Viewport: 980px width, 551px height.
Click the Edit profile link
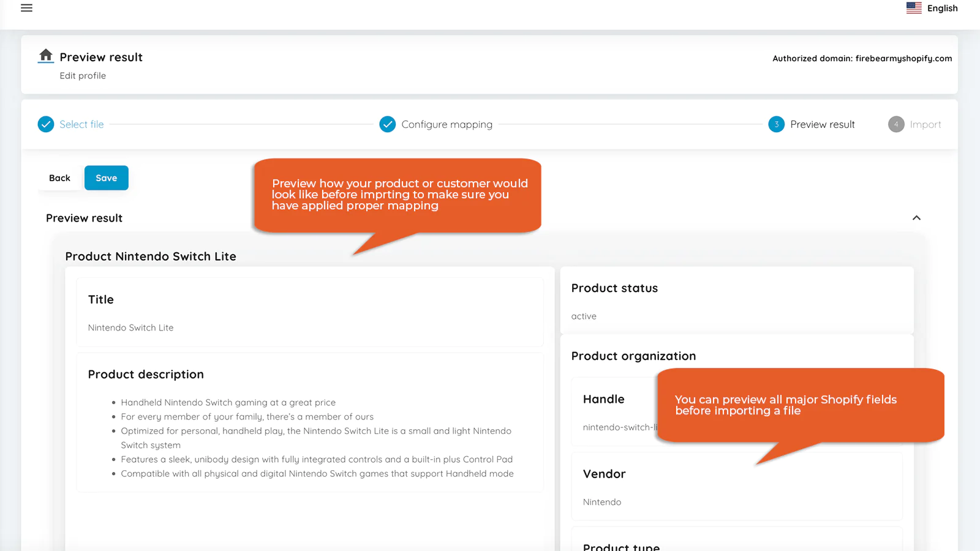point(83,76)
